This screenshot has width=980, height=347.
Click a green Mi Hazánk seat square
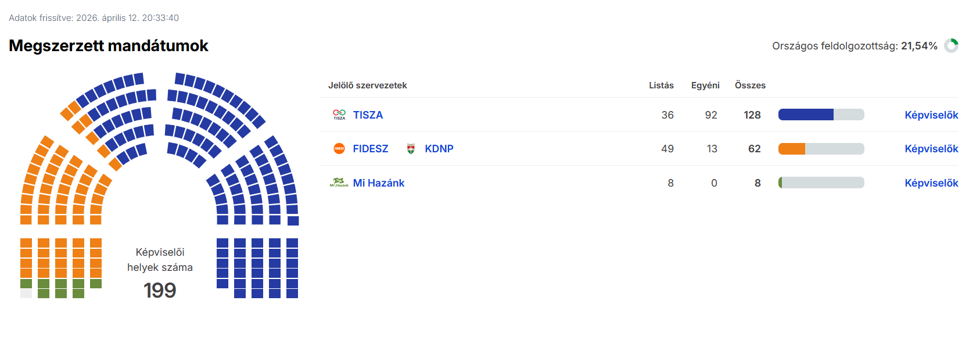44,284
